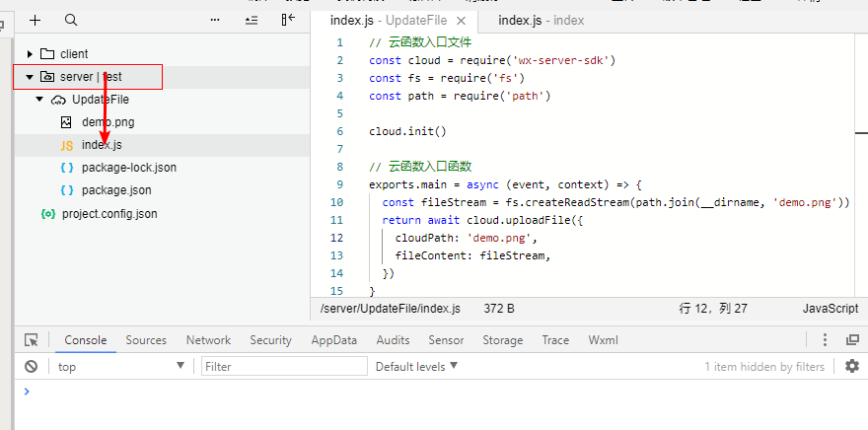Switch to the index.js - index editor tab
Image resolution: width=868 pixels, height=430 pixels.
[541, 20]
